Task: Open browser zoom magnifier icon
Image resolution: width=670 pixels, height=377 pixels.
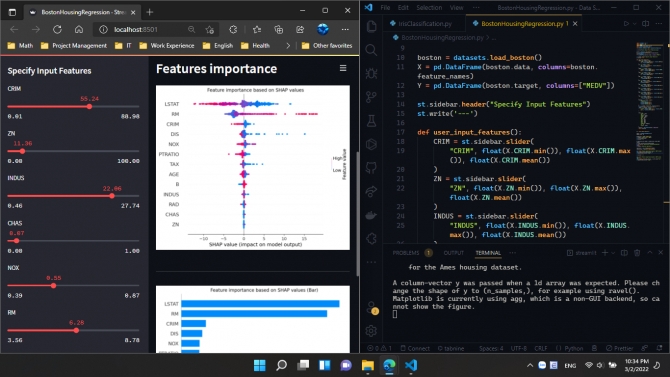Action: [191, 29]
